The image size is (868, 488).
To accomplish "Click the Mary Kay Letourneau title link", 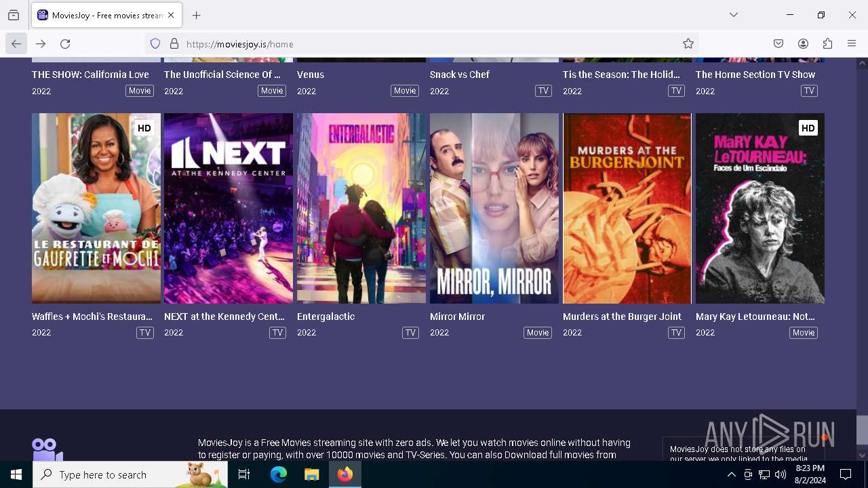I will pos(755,317).
